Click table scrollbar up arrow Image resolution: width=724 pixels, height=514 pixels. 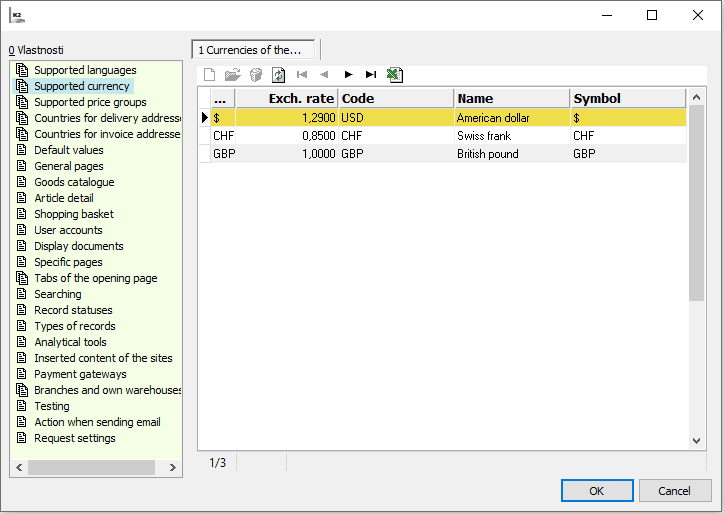696,97
